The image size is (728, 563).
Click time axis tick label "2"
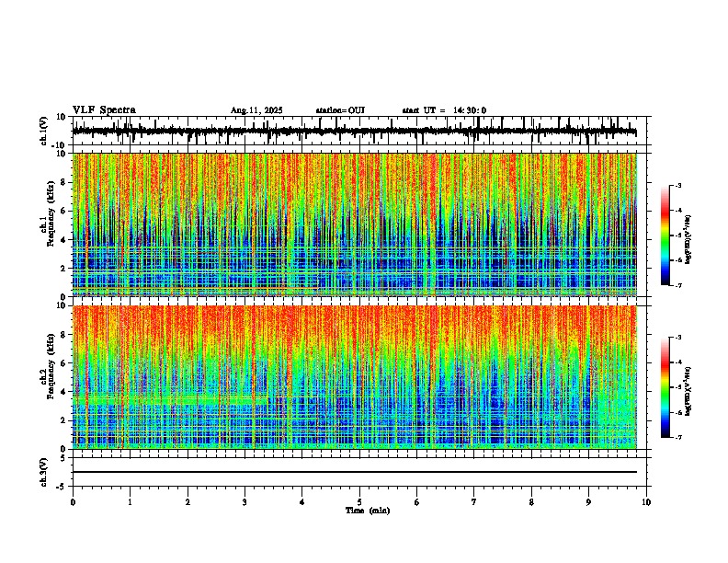pos(188,502)
